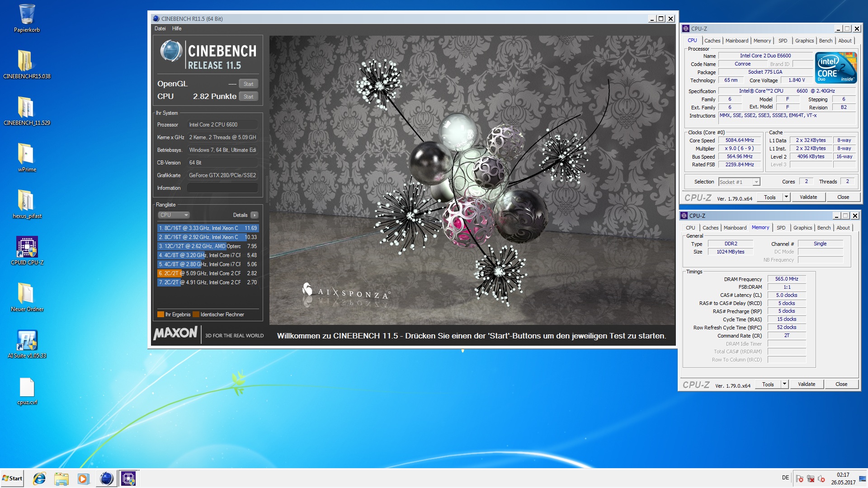Open Caches tab in upper CPU-Z window
Screen dimensions: 868x488
[712, 41]
